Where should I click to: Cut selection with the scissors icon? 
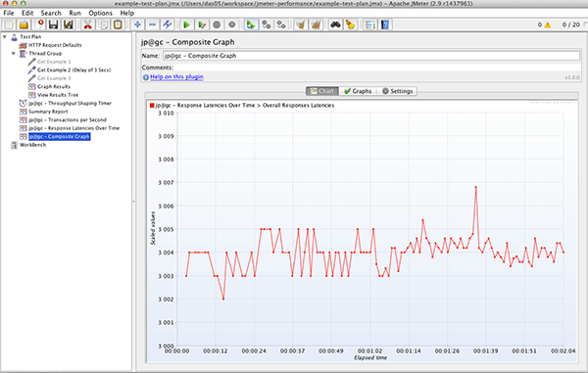88,24
